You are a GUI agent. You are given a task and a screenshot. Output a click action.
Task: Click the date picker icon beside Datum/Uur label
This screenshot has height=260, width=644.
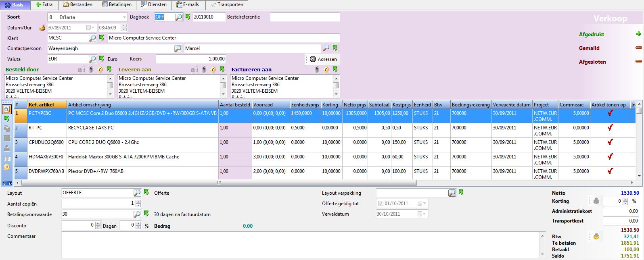(x=42, y=28)
